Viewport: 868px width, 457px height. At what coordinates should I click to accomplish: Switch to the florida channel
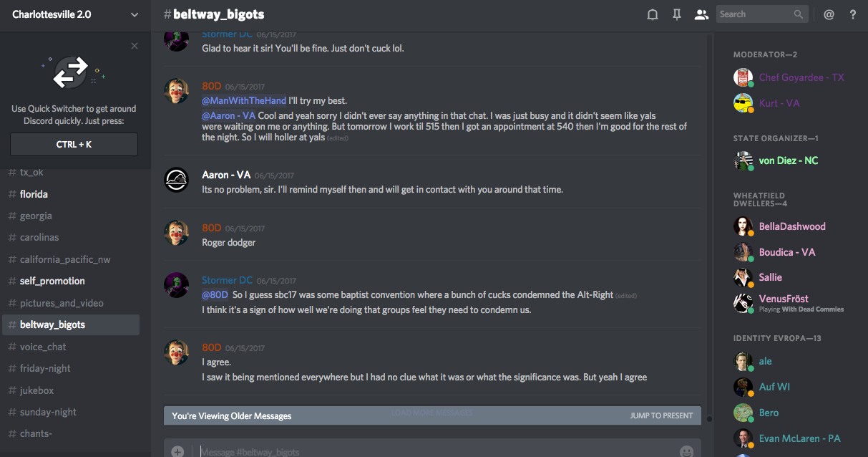point(34,194)
